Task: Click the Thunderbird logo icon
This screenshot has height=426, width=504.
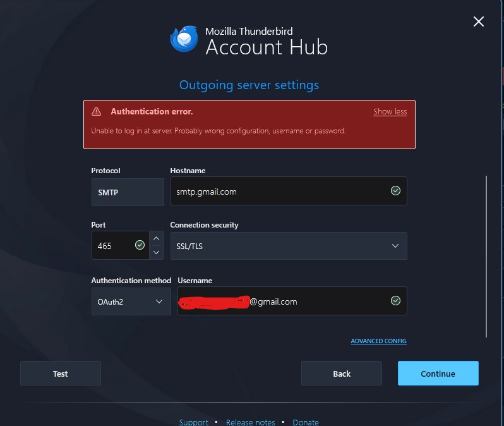Action: [x=184, y=39]
